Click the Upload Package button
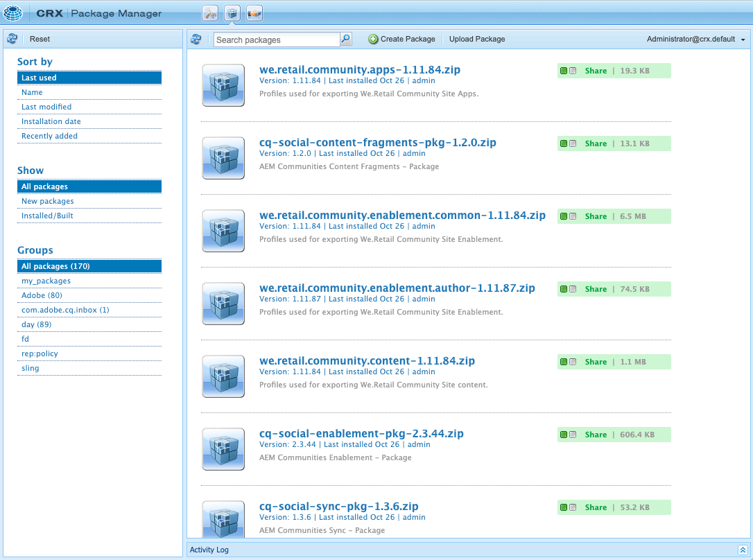 pos(477,39)
